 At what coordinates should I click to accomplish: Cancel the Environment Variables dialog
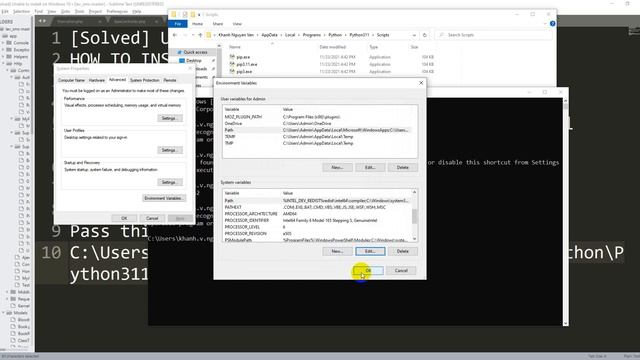[401, 271]
